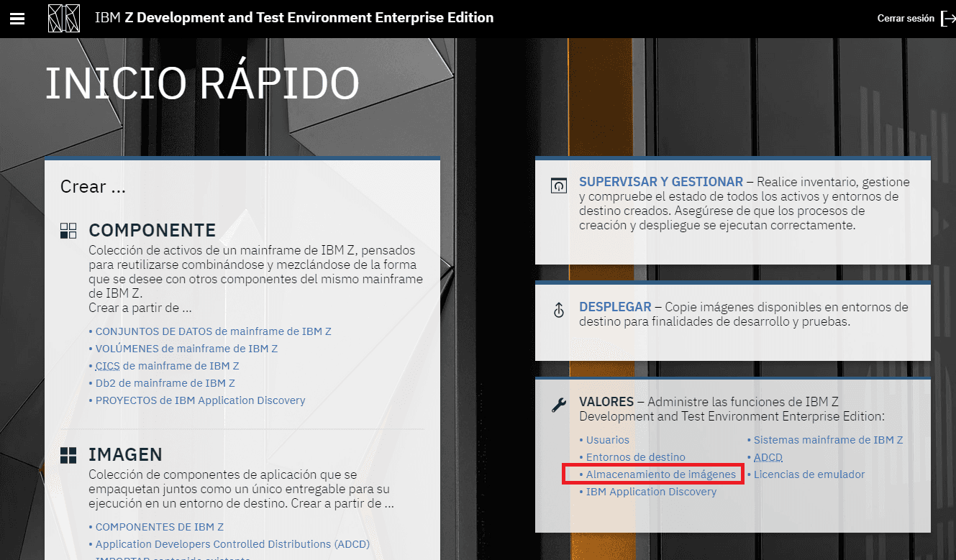The width and height of the screenshot is (956, 560).
Task: Open the hamburger navigation menu
Action: [17, 19]
